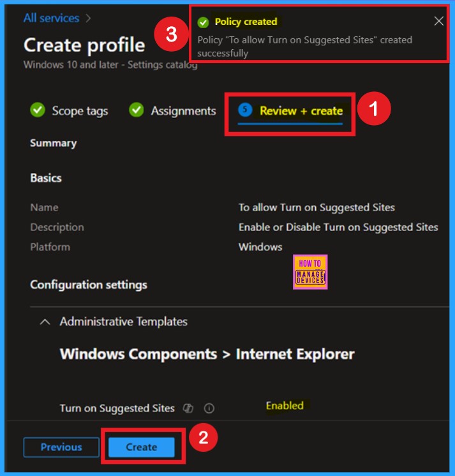The width and height of the screenshot is (455, 476).
Task: Click the Name value To allow Turn on Suggested Sites
Action: pos(317,207)
